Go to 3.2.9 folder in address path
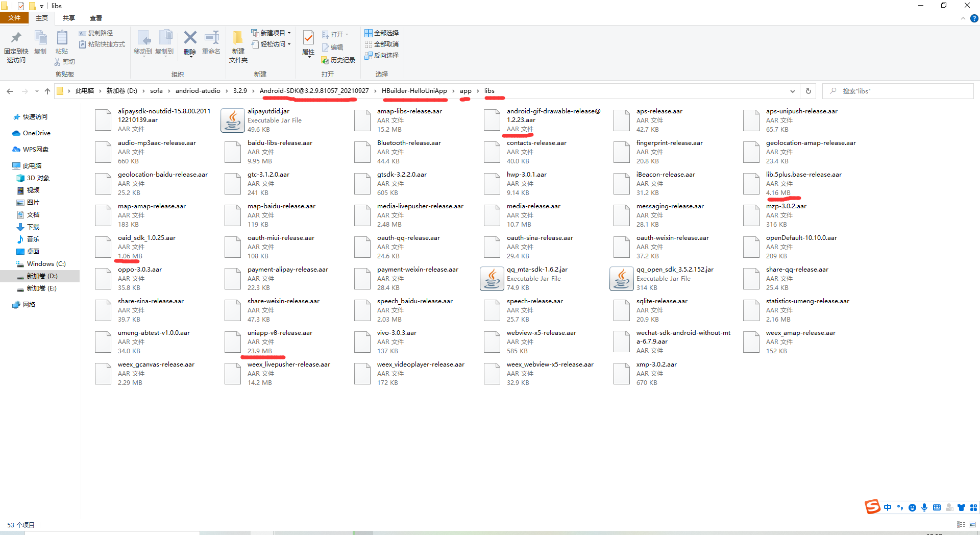The image size is (980, 535). point(240,91)
